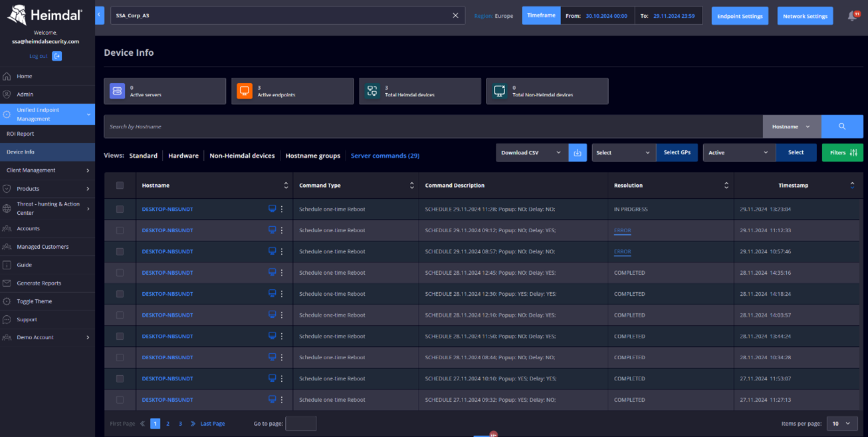This screenshot has width=868, height=437.
Task: Go to next page arrow
Action: click(193, 424)
